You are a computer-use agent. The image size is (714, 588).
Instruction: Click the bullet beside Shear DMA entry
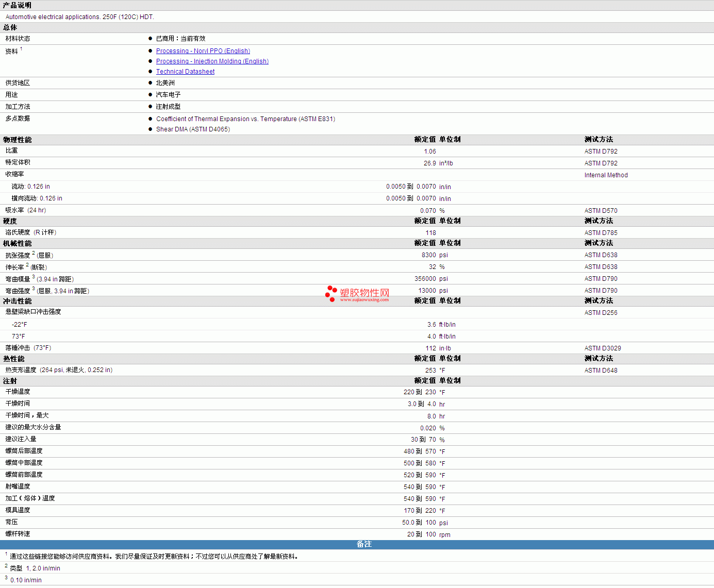(151, 129)
